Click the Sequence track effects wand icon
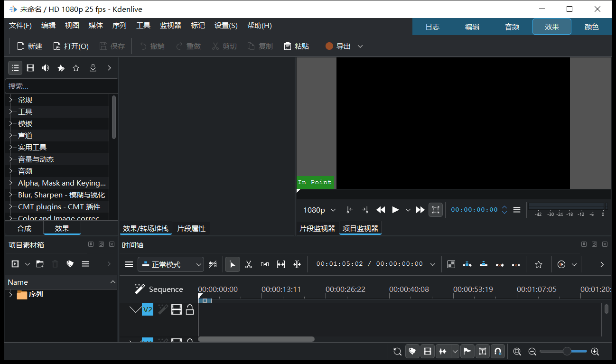616x364 pixels. tap(140, 289)
